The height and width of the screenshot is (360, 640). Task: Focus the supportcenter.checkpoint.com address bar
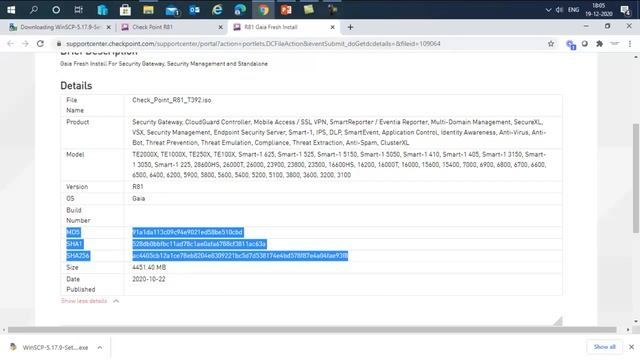click(x=253, y=44)
